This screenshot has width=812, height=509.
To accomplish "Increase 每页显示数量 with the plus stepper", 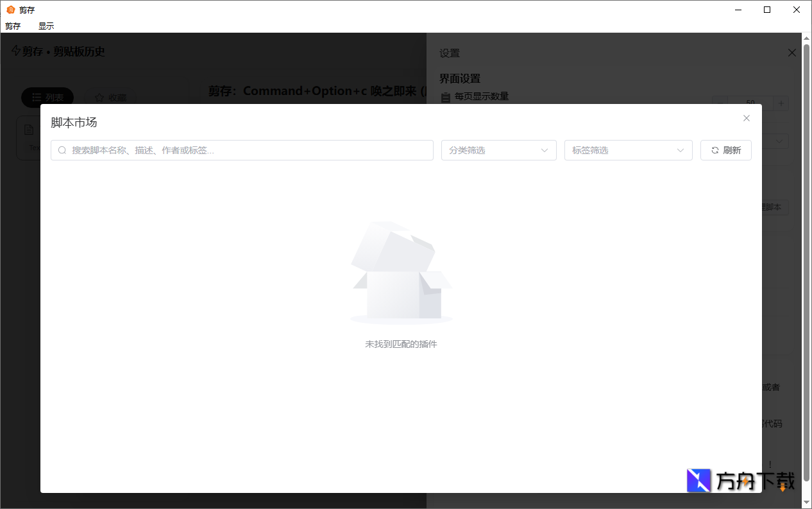I will point(781,103).
